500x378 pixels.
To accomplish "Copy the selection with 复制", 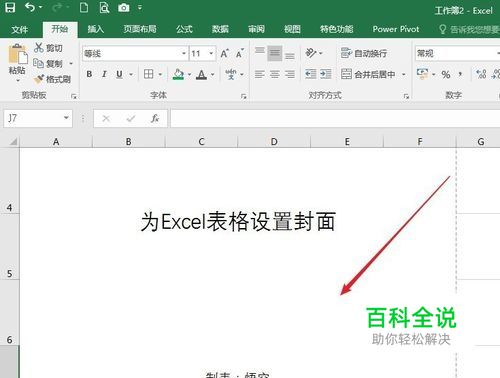I will click(48, 63).
